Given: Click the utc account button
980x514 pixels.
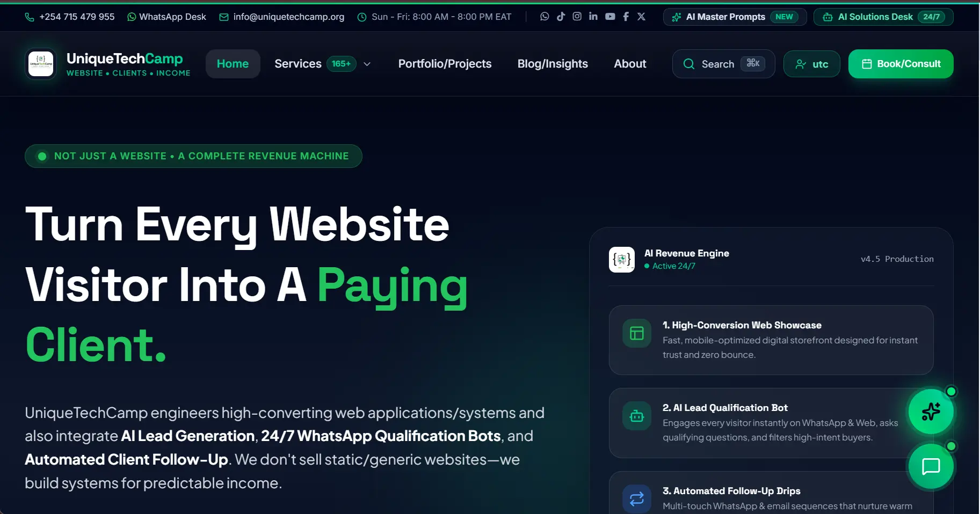Looking at the screenshot, I should click(x=812, y=64).
